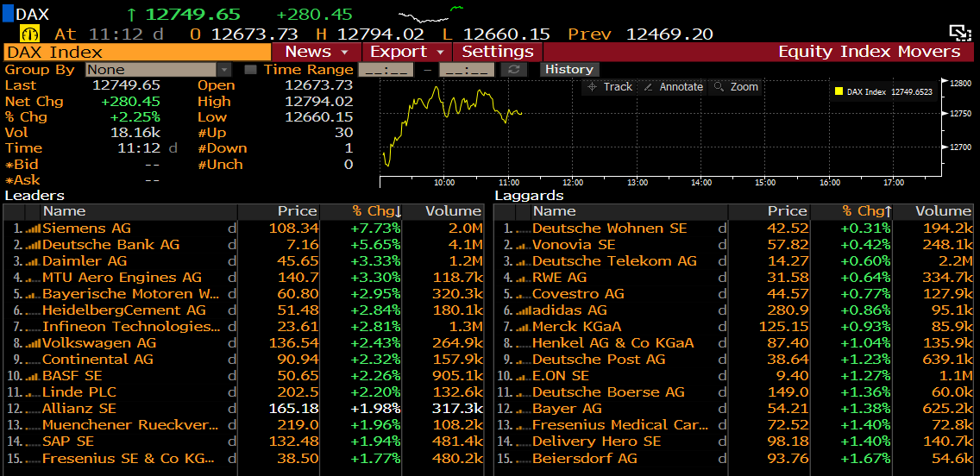The height and width of the screenshot is (476, 980).
Task: Sort Leaders by the % Chg column header
Action: 360,212
